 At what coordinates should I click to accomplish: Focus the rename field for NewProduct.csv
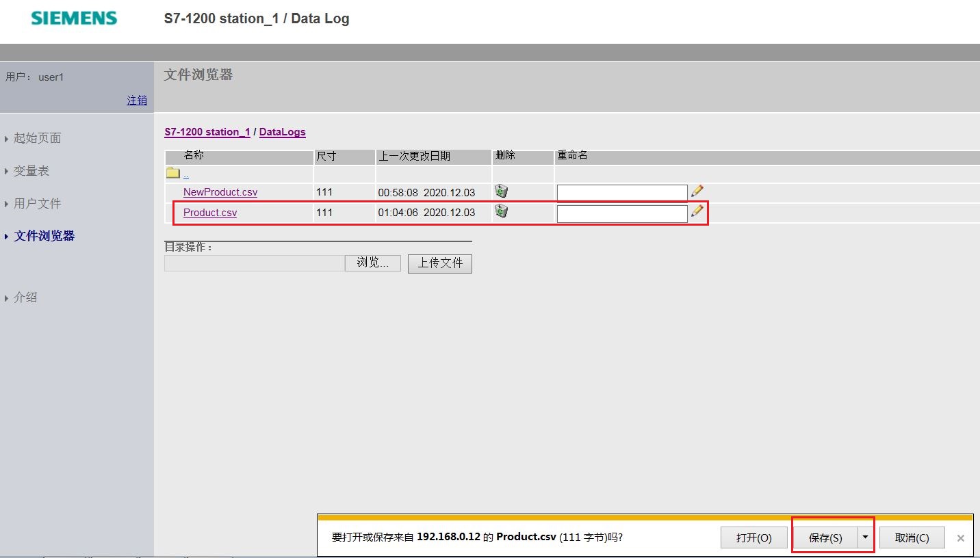622,193
